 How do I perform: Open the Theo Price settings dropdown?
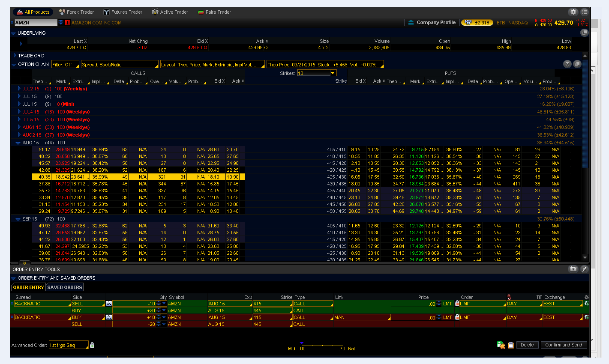click(325, 65)
